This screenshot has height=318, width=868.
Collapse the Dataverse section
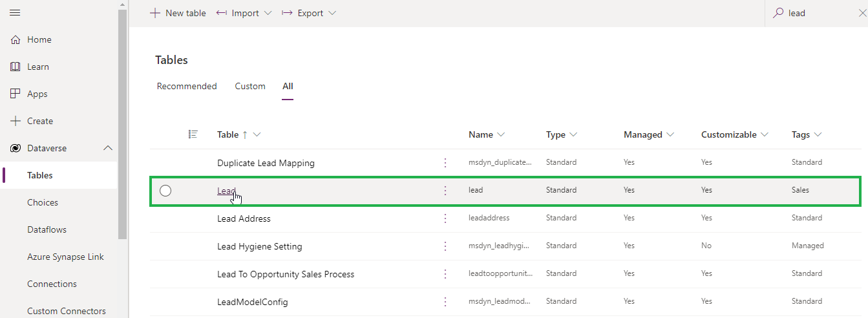point(108,148)
